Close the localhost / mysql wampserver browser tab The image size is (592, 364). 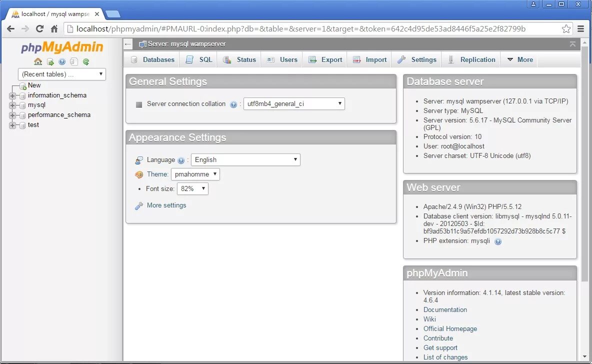pos(97,14)
